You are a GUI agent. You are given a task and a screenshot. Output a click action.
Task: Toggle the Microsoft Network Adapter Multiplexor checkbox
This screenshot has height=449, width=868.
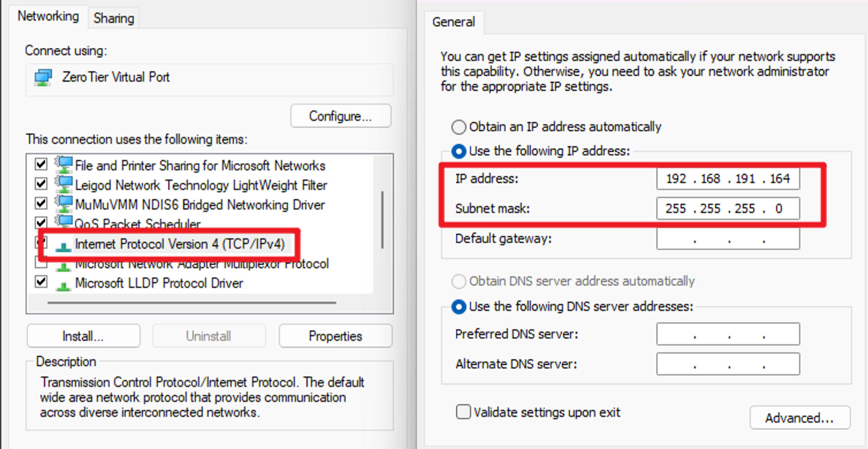(41, 262)
